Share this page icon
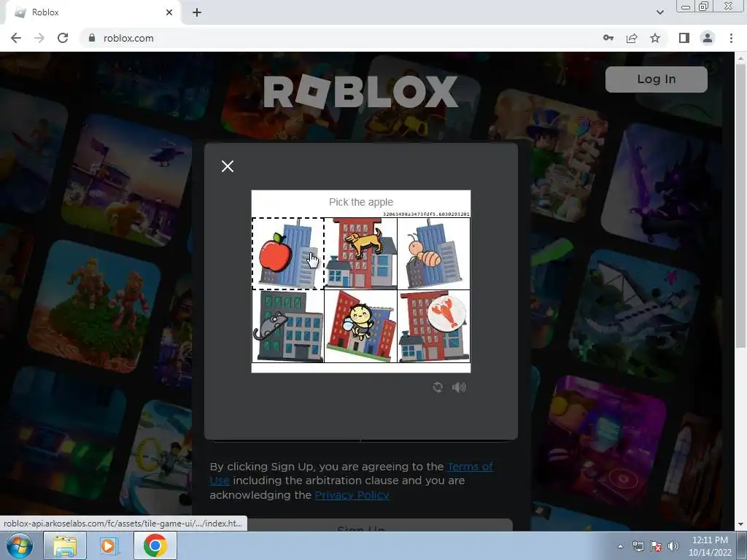 click(632, 38)
